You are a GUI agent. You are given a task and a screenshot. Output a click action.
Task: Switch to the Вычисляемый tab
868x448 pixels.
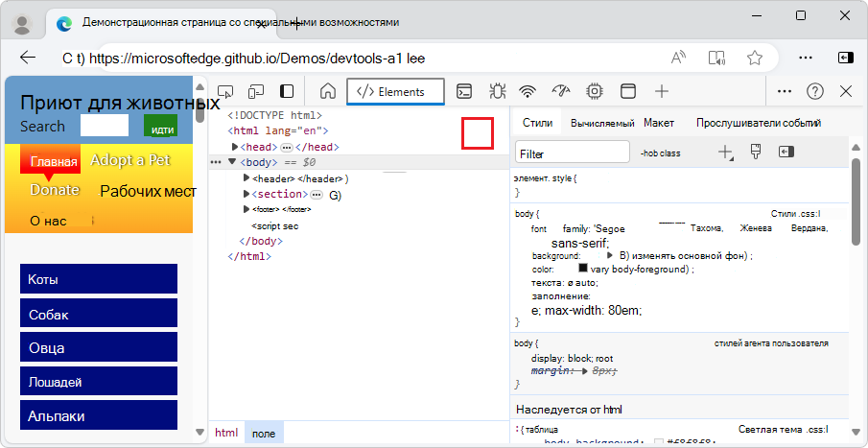click(602, 124)
